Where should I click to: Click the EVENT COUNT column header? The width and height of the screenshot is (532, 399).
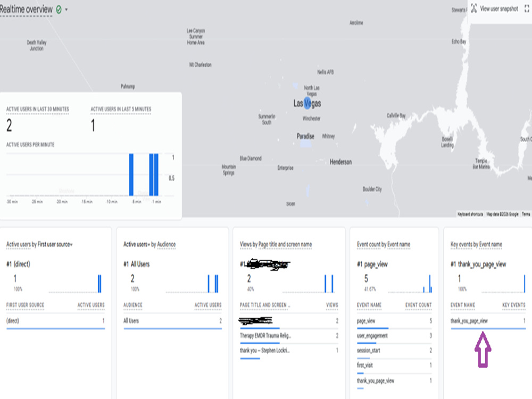[418, 305]
